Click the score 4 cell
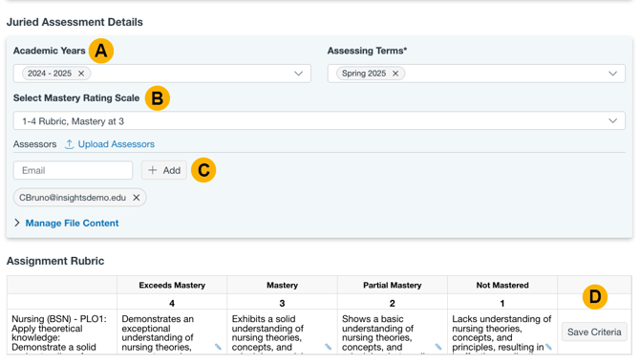The height and width of the screenshot is (364, 640). (172, 303)
